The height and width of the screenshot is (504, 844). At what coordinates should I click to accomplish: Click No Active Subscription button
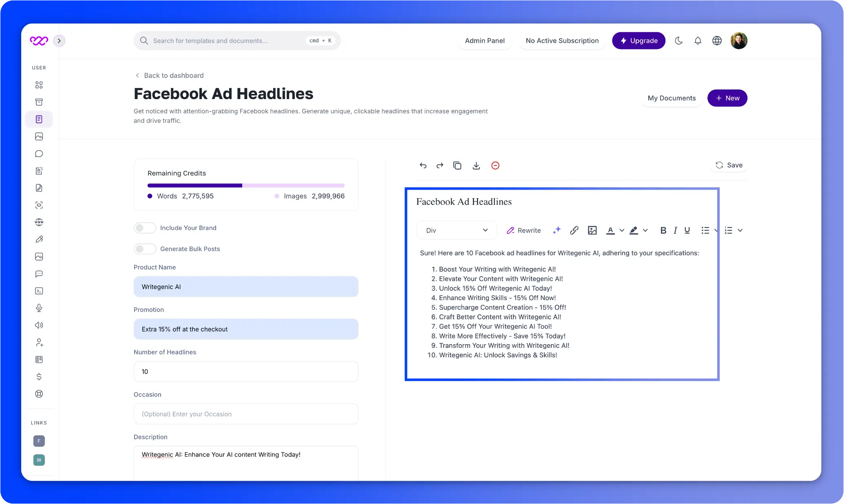tap(562, 41)
